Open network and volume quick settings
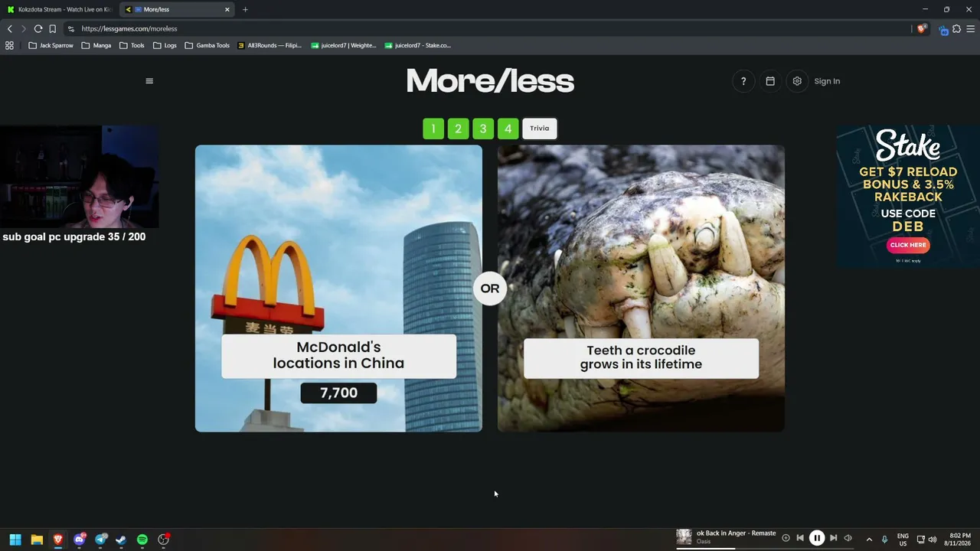Viewport: 980px width, 551px height. coord(926,540)
